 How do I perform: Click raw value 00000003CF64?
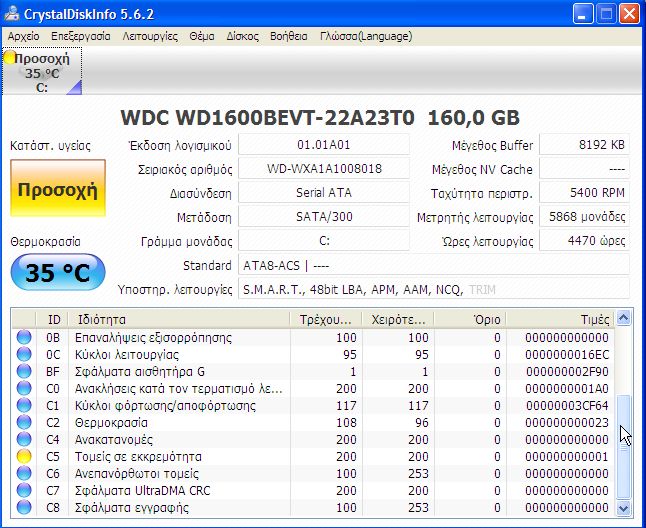click(x=567, y=406)
